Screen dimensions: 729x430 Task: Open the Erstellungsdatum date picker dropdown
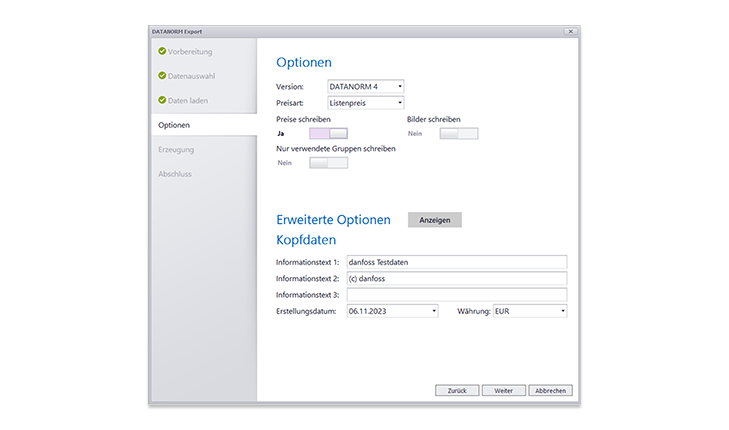click(392, 311)
